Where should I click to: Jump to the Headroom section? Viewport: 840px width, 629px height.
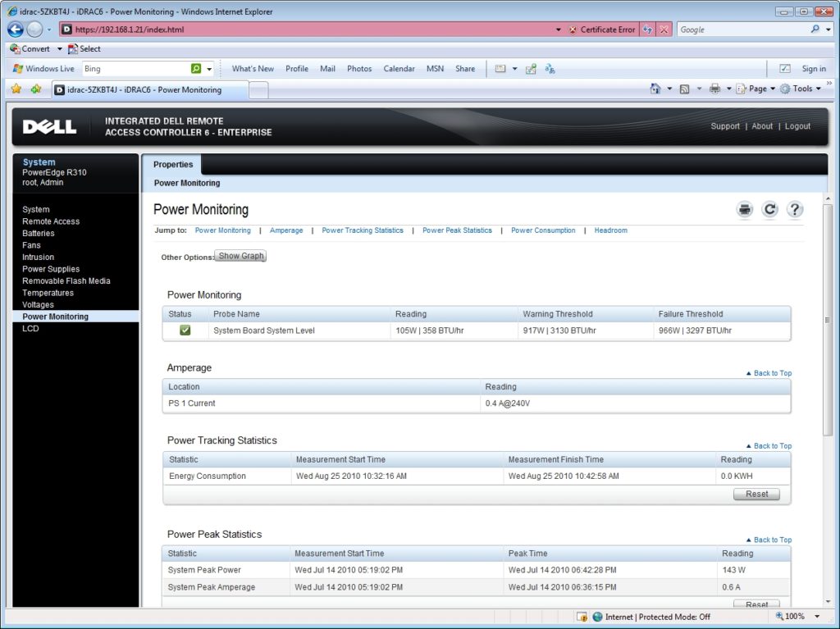610,230
